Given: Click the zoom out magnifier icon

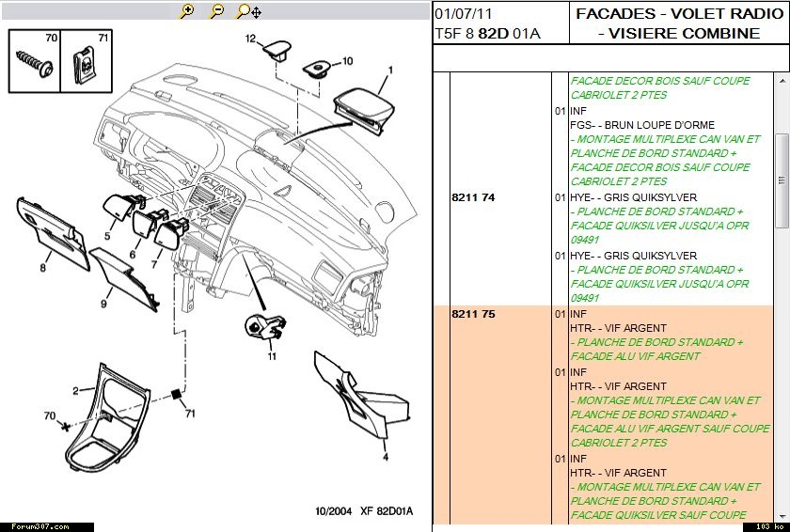Looking at the screenshot, I should coord(216,11).
